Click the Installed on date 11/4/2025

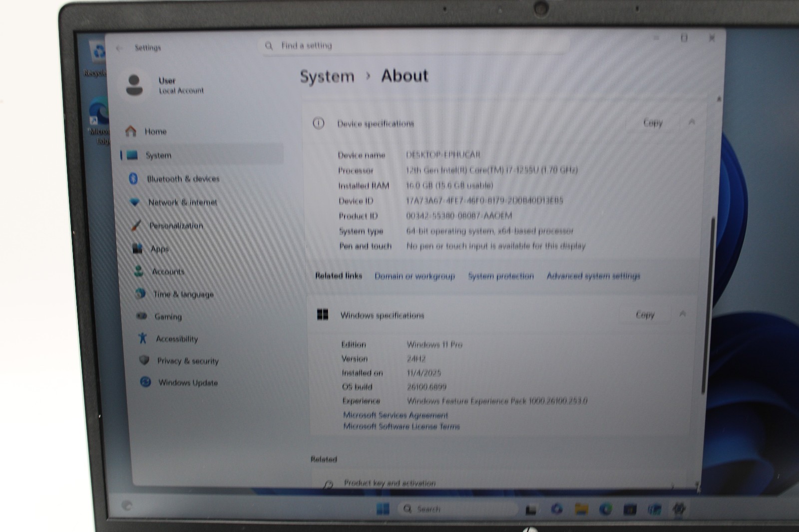pyautogui.click(x=424, y=373)
